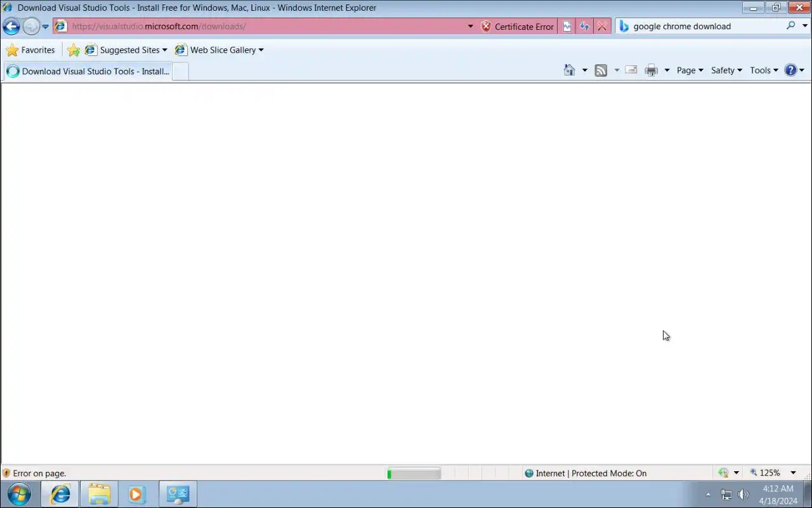Print the page using printer icon

[652, 70]
